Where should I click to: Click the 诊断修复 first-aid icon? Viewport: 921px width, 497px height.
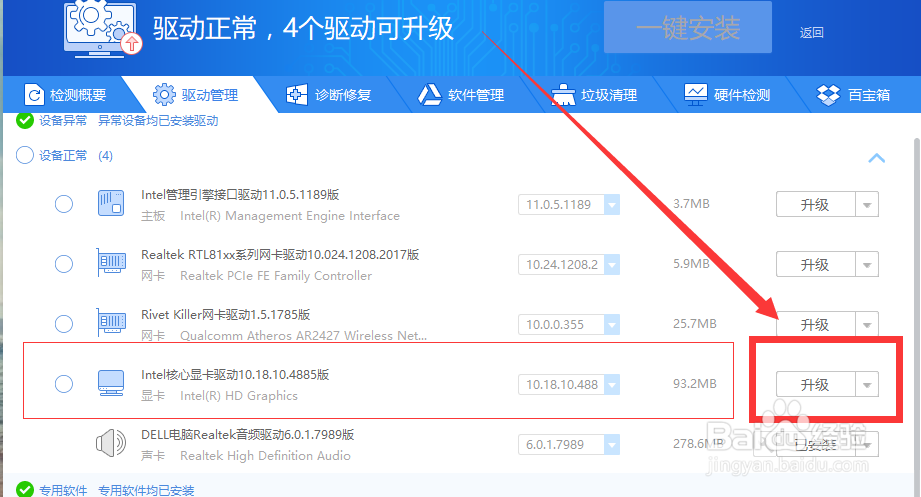pos(297,94)
